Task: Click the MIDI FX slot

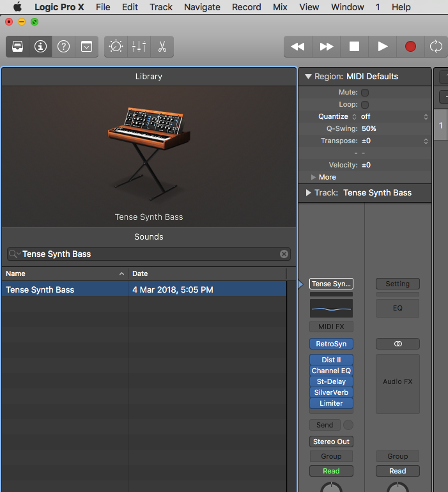Action: pyautogui.click(x=331, y=327)
